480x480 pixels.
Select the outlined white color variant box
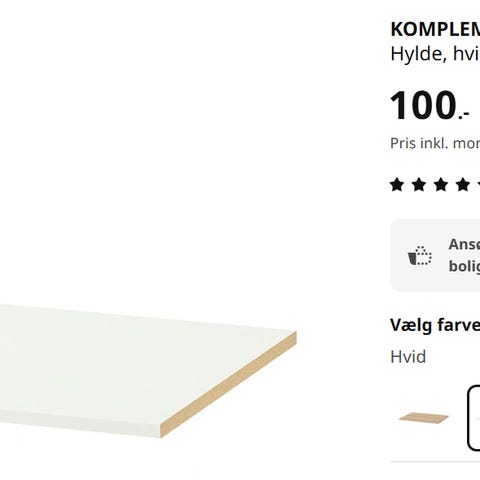tap(474, 418)
